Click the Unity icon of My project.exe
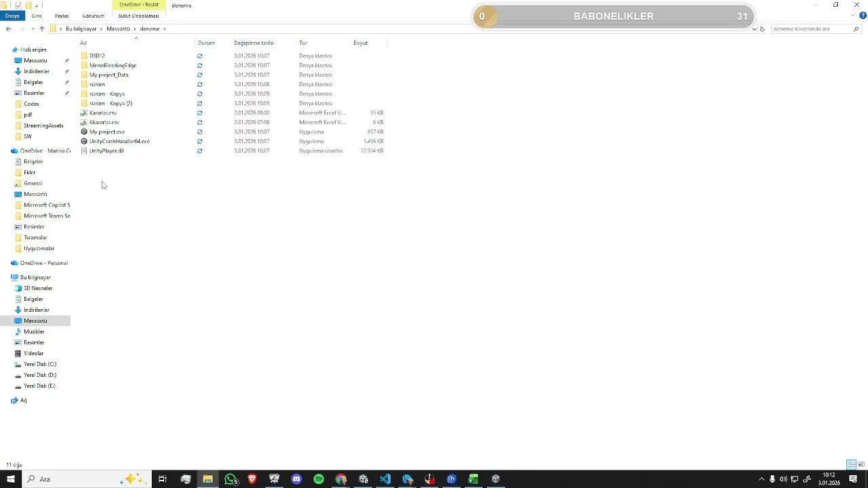The image size is (868, 488). coord(84,131)
